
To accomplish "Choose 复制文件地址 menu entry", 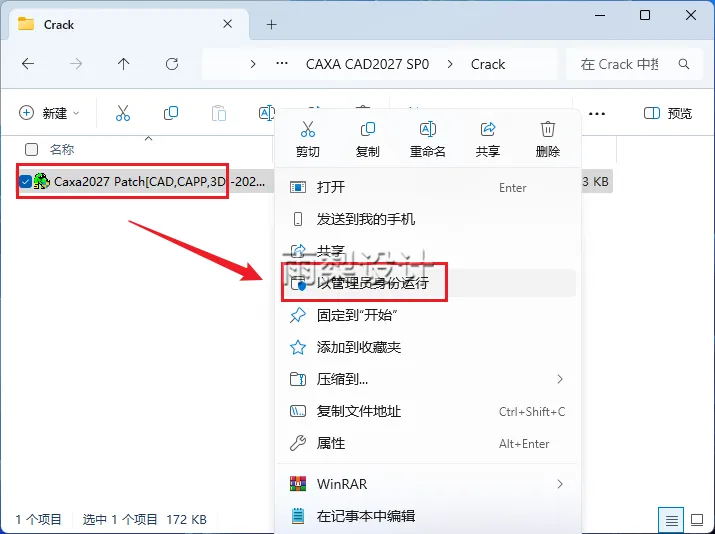I will tap(429, 411).
